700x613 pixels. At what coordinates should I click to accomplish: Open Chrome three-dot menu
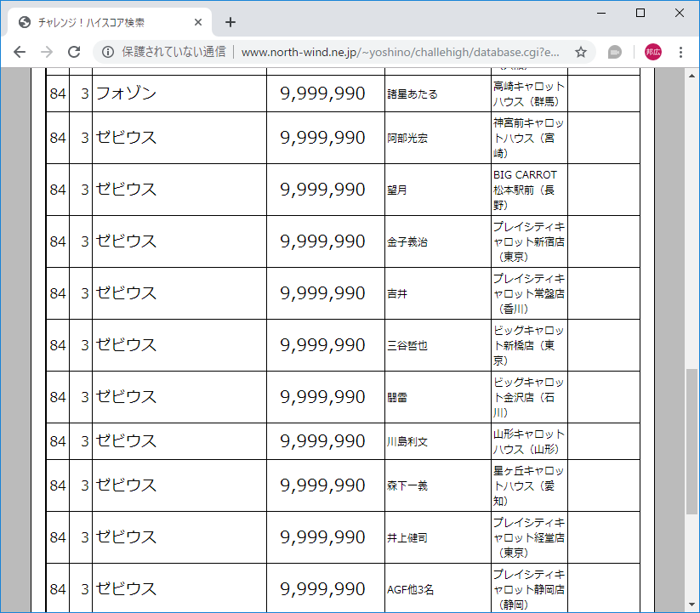[680, 52]
